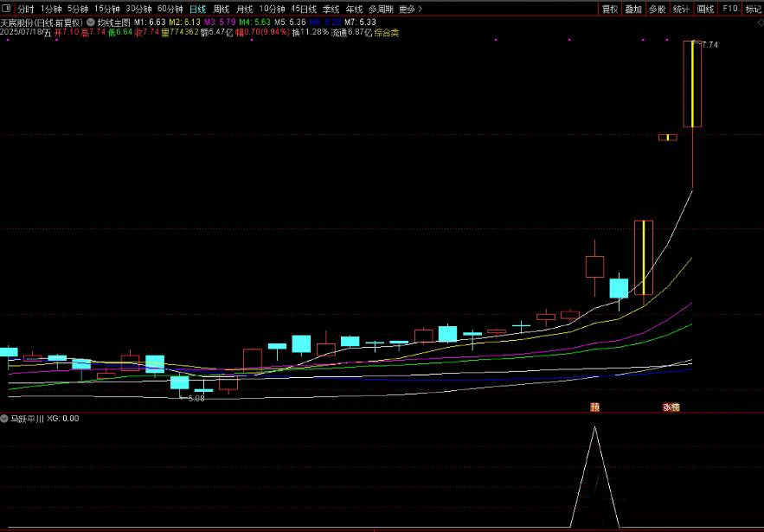
Task: Click the tall 7.74 limit-up candlestick
Action: pyautogui.click(x=692, y=84)
